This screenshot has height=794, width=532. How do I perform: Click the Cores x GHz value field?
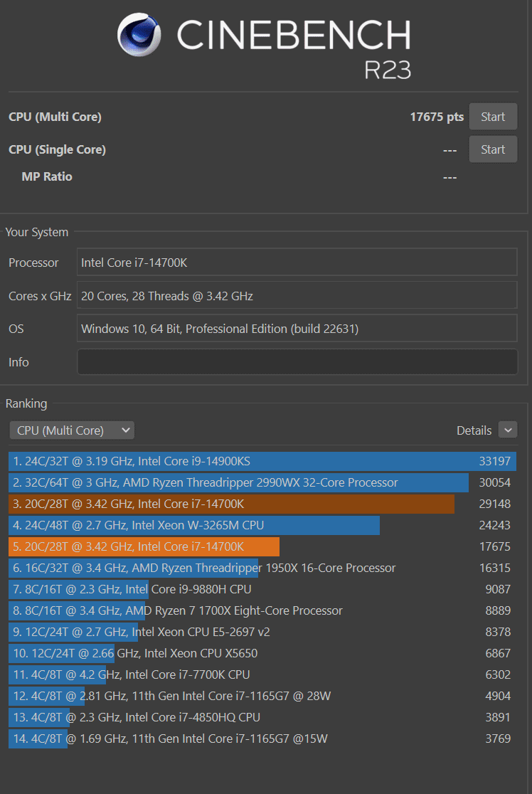297,296
